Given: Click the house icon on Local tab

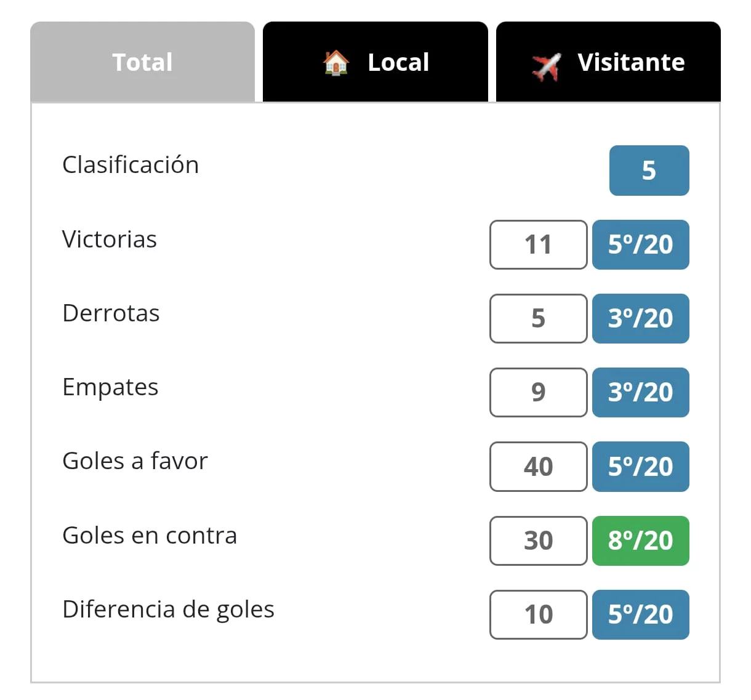Looking at the screenshot, I should click(335, 63).
